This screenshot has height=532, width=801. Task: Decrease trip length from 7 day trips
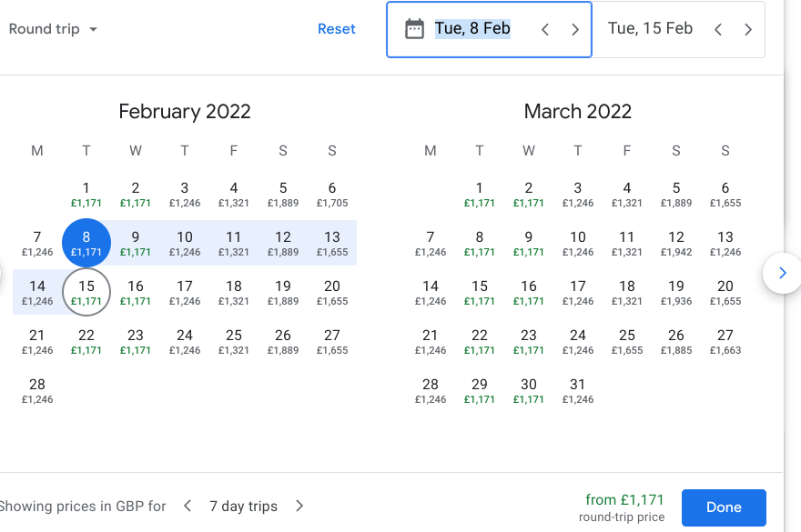pos(188,506)
